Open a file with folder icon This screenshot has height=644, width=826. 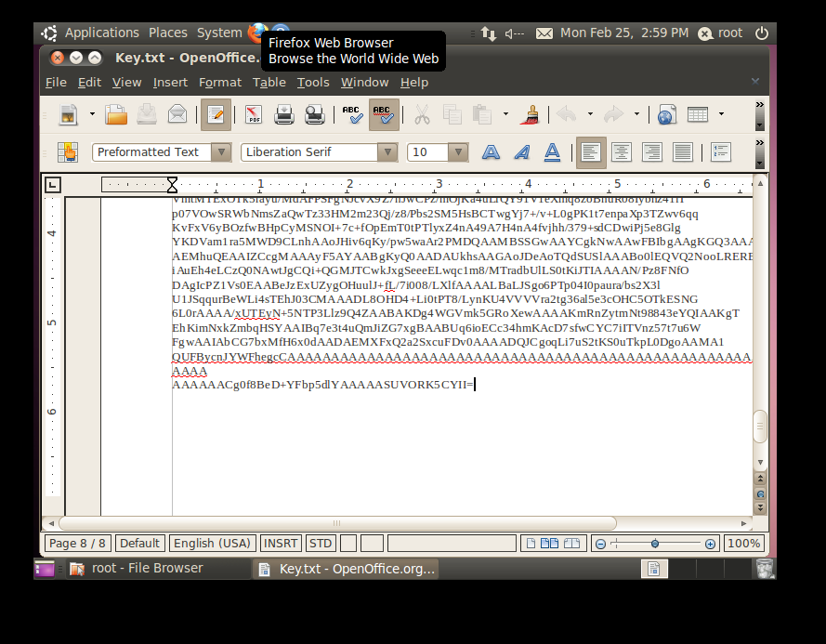click(x=116, y=114)
